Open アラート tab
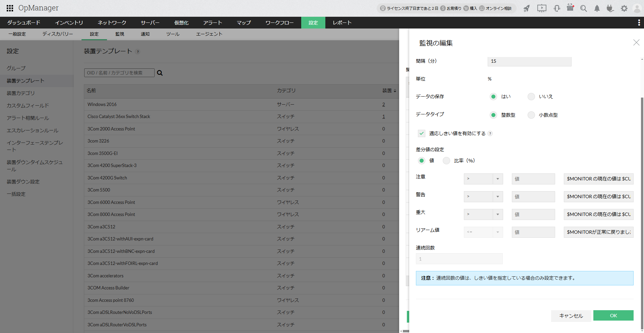 click(213, 22)
